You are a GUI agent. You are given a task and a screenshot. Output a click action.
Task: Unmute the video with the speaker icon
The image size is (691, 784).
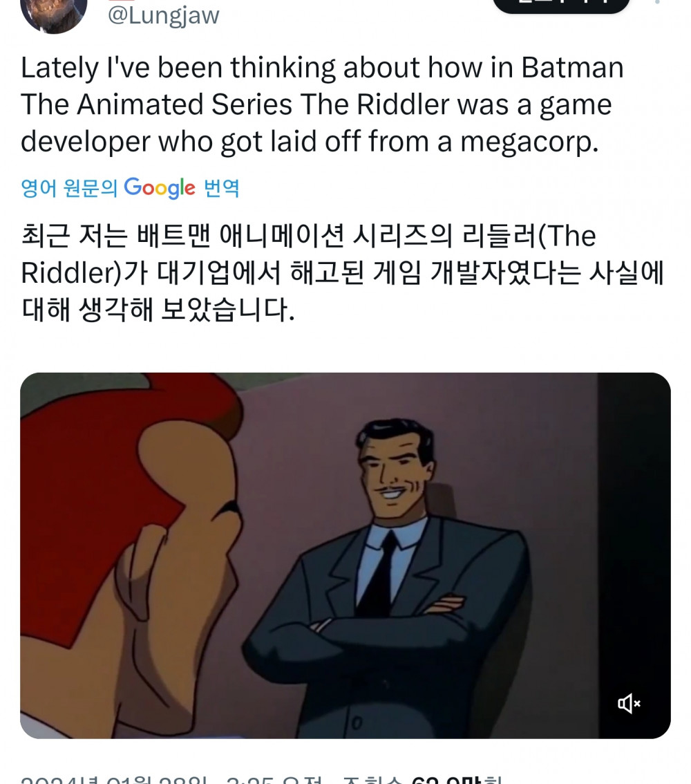pyautogui.click(x=629, y=704)
